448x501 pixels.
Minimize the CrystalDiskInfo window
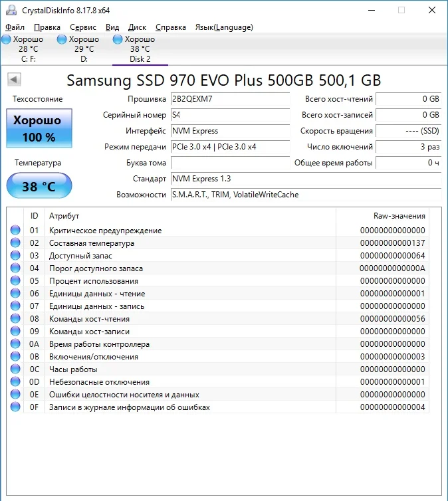point(372,10)
